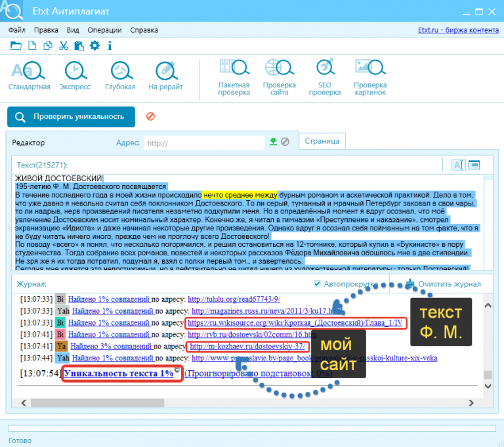Load the page with the green download arrow

click(273, 142)
